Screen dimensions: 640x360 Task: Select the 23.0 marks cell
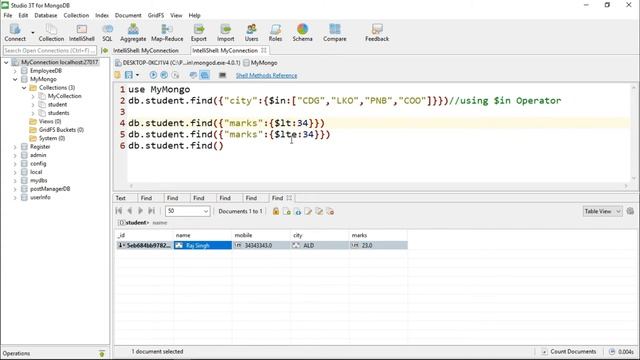click(x=378, y=245)
